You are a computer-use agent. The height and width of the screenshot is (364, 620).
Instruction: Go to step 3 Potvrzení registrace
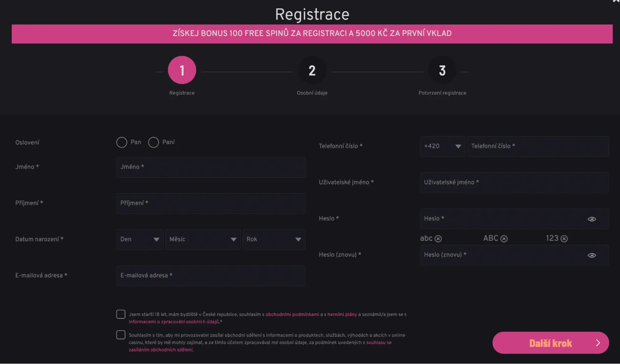coord(442,70)
